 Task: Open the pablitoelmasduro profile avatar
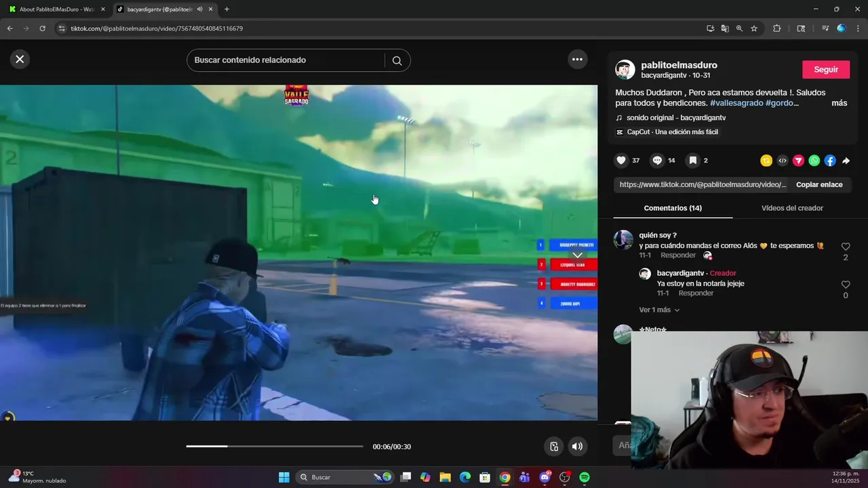625,70
